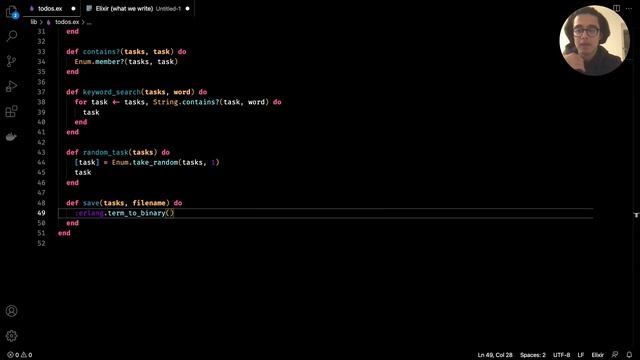Open the Accounts menu
Screen dimensions: 640x360
click(x=11, y=311)
